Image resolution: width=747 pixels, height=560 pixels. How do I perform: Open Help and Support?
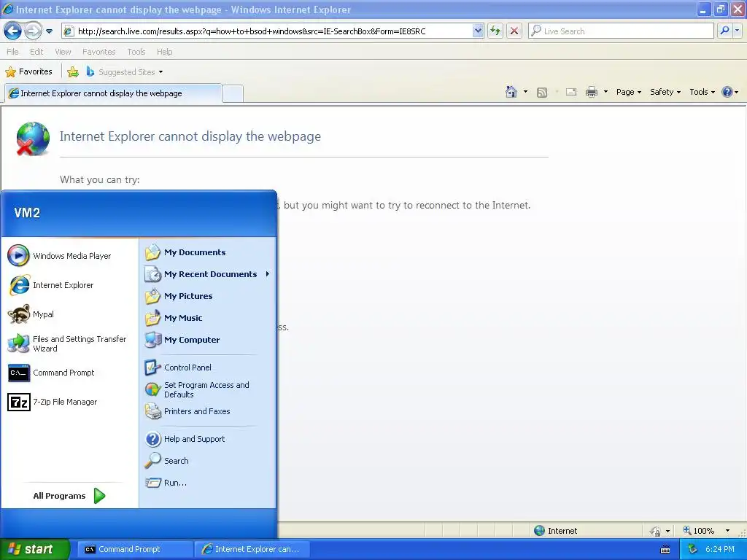click(x=207, y=439)
